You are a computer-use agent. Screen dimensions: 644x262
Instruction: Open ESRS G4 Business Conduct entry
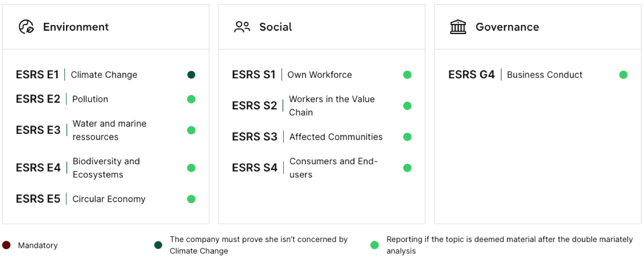click(x=538, y=75)
